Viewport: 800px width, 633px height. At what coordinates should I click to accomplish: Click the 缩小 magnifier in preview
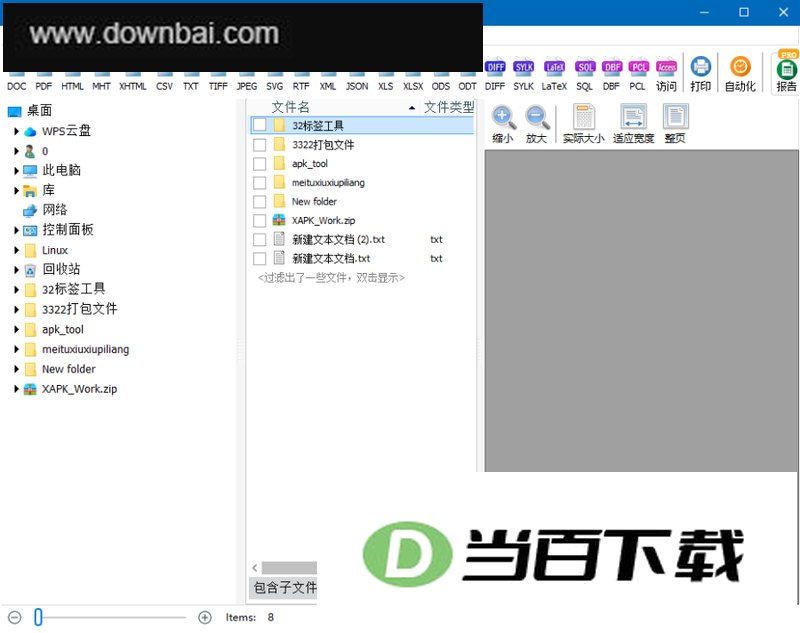(x=503, y=124)
